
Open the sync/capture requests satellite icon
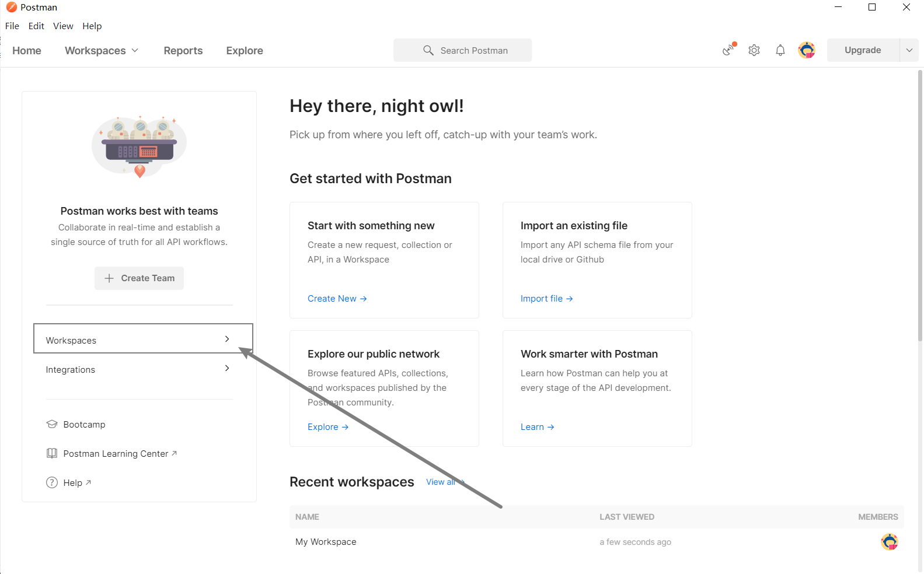728,50
